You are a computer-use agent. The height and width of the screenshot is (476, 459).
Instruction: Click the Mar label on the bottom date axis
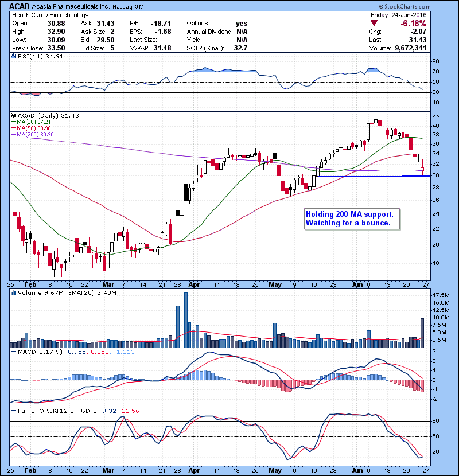108,470
